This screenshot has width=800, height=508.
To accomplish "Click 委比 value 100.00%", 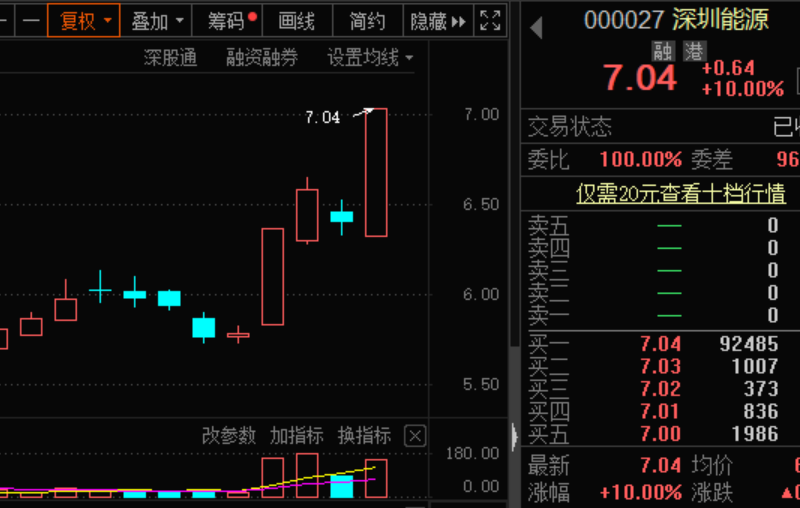I will [x=641, y=160].
